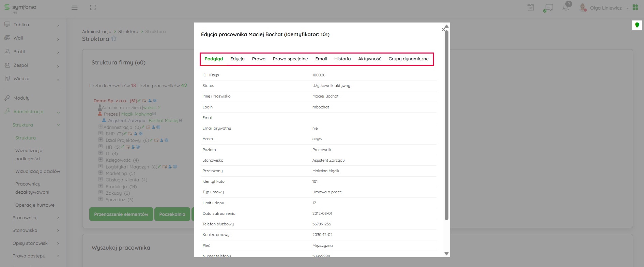Click the green lightbulb hint icon
The image size is (644, 267).
click(637, 25)
